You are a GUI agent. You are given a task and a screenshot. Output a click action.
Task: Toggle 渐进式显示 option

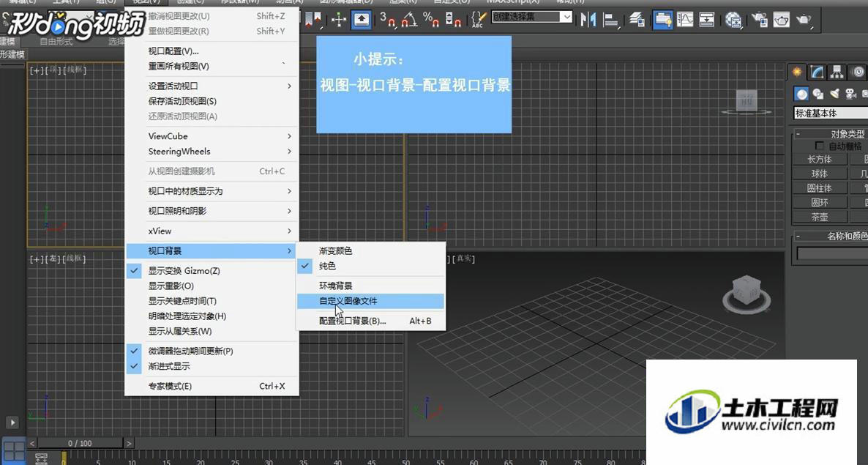(x=212, y=366)
